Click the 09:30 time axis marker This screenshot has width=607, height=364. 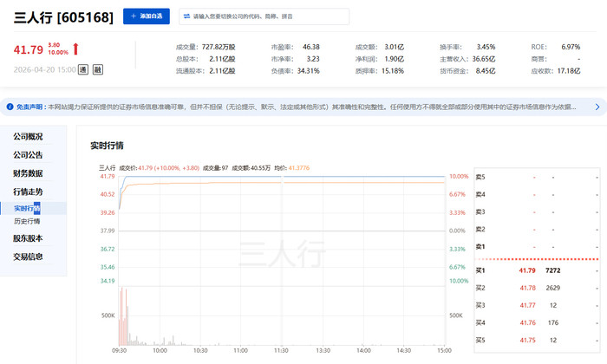point(120,350)
